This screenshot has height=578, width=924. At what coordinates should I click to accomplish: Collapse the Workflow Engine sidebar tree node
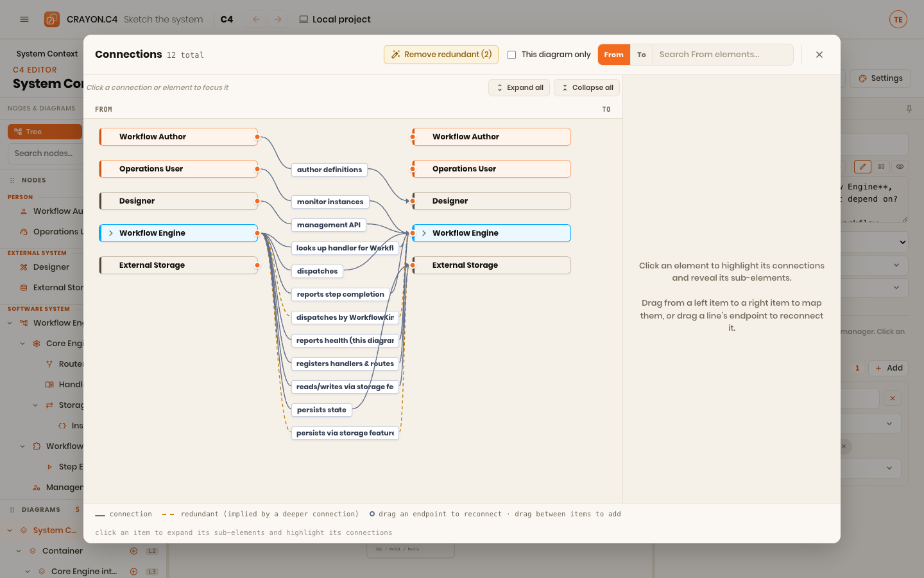click(10, 323)
